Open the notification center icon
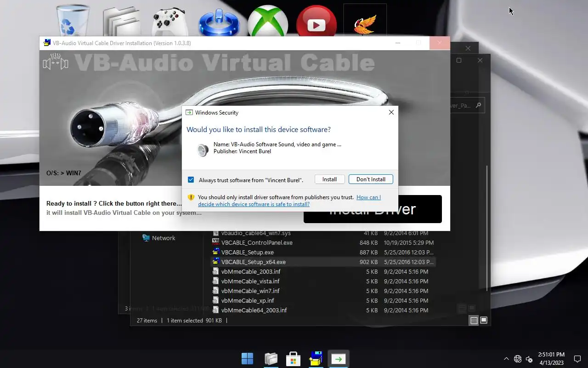This screenshot has width=588, height=368. (x=577, y=359)
